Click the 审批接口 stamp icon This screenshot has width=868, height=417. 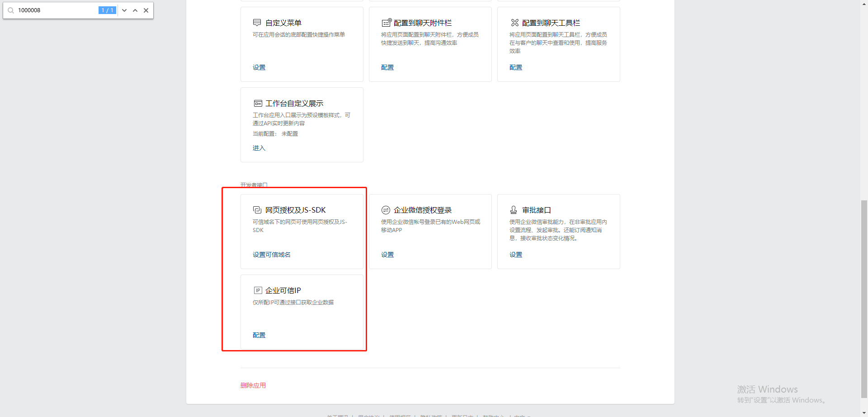point(514,210)
